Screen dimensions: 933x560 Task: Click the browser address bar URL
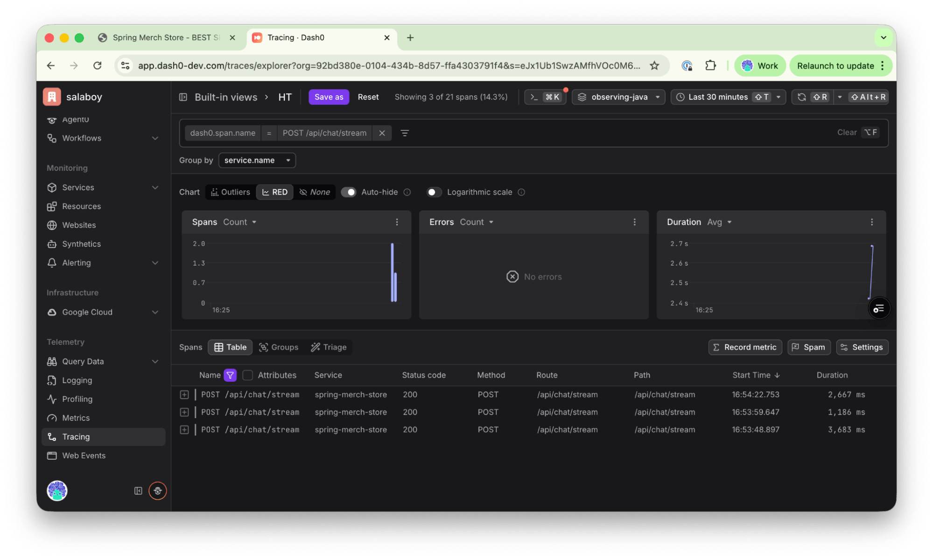(389, 66)
